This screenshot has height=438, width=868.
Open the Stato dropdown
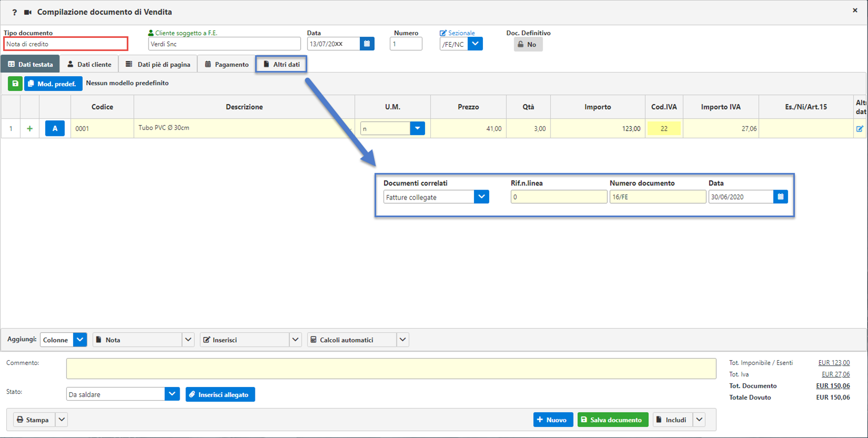tap(172, 394)
